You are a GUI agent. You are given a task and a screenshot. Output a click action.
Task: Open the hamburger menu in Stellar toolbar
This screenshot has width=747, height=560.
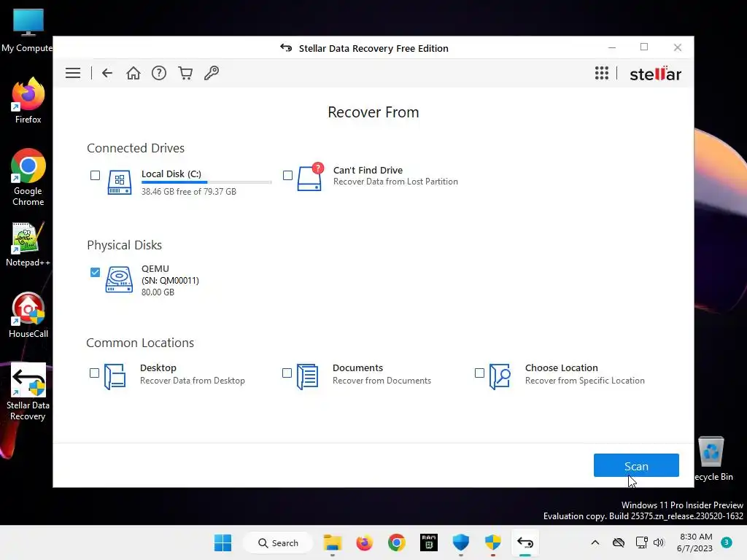coord(73,73)
